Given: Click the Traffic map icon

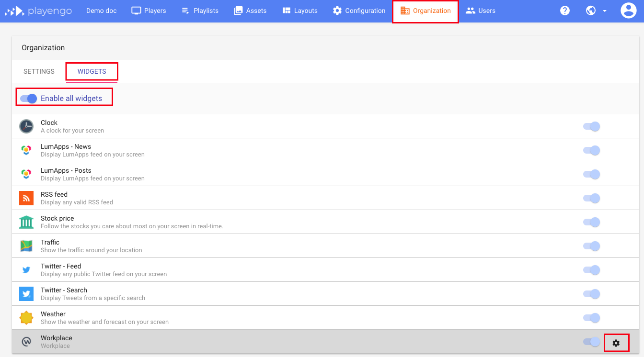Looking at the screenshot, I should coord(26,246).
